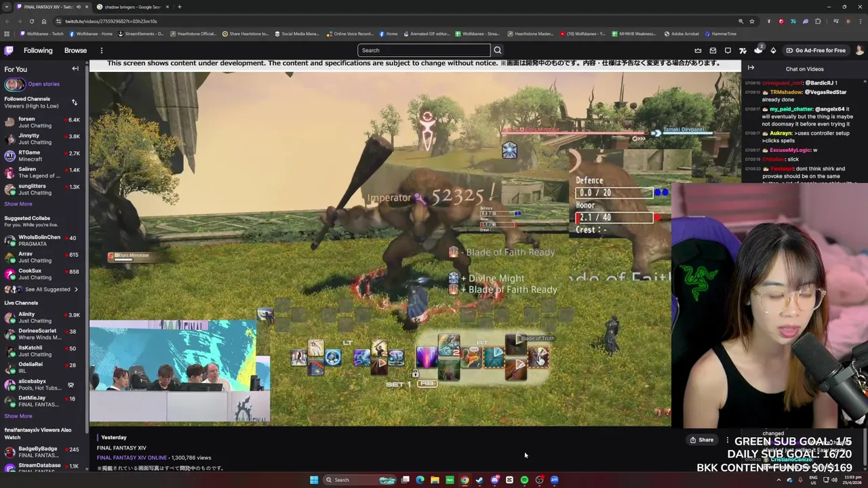The height and width of the screenshot is (488, 868).
Task: Open sunglitters channel
Action: (x=42, y=189)
